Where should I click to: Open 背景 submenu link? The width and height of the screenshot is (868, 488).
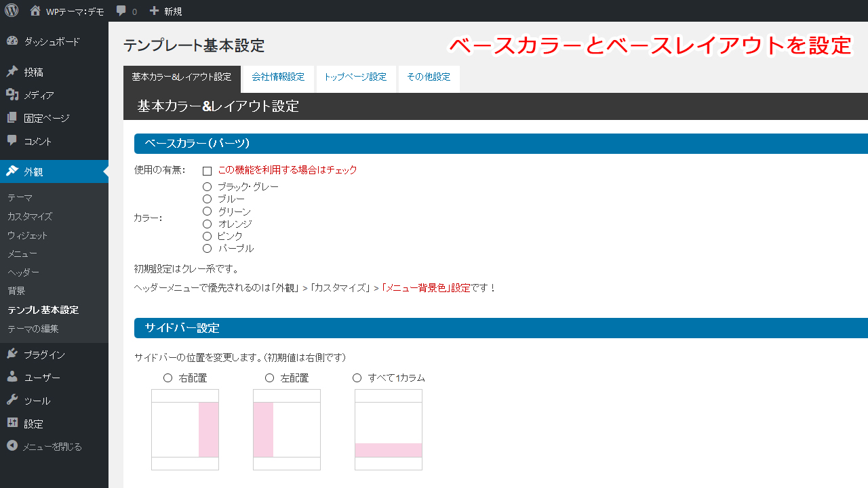[x=16, y=291]
